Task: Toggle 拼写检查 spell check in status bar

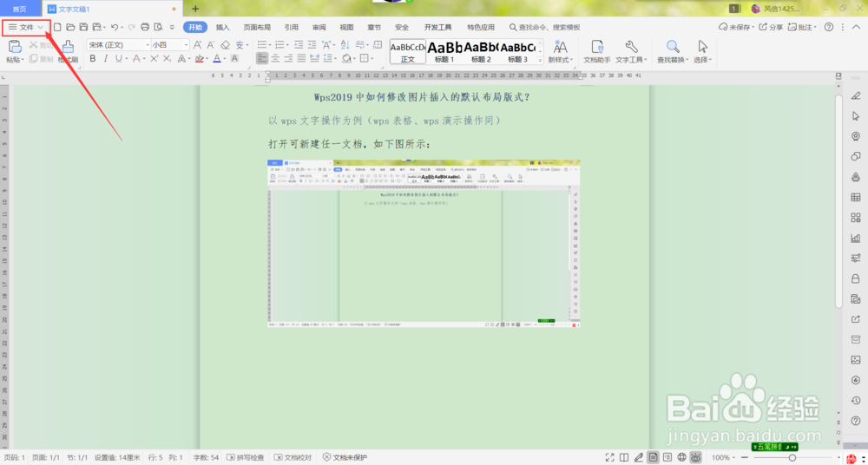Action: 246,458
